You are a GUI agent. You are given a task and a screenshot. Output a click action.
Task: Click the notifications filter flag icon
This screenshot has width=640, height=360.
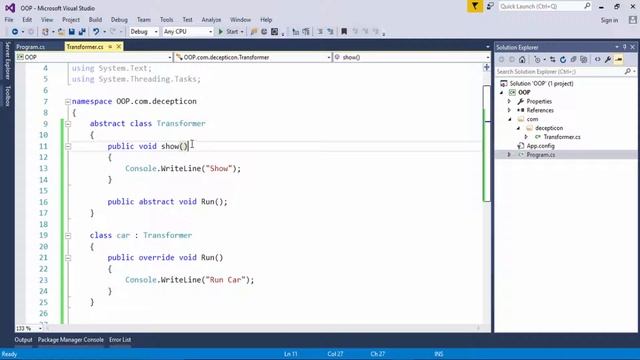point(475,6)
